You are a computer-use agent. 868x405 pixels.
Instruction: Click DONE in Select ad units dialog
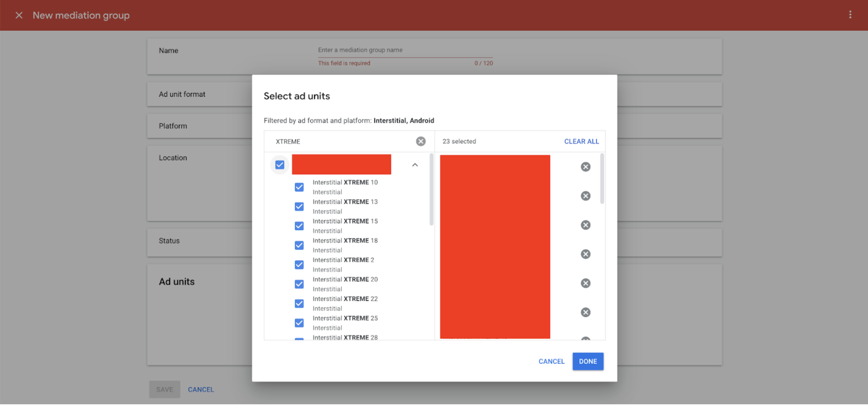coord(588,361)
